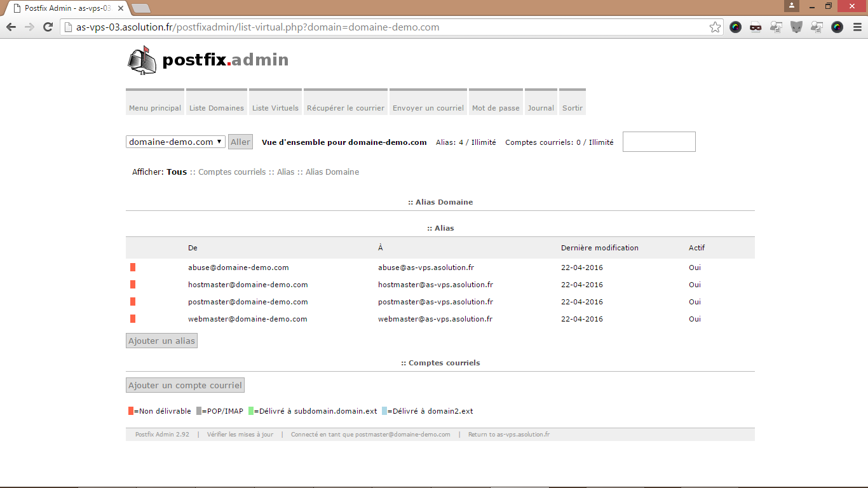The image size is (868, 488).
Task: Open the grey fox extension icon
Action: point(796,27)
